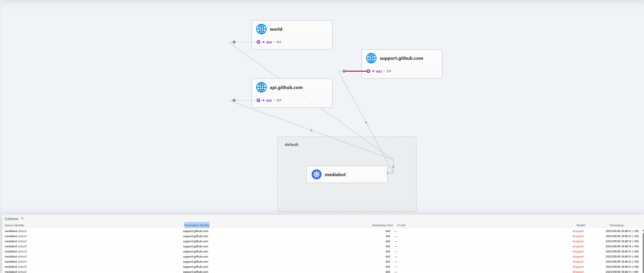Click the world globe icon
Viewport: 644px width, 273px height.
261,29
